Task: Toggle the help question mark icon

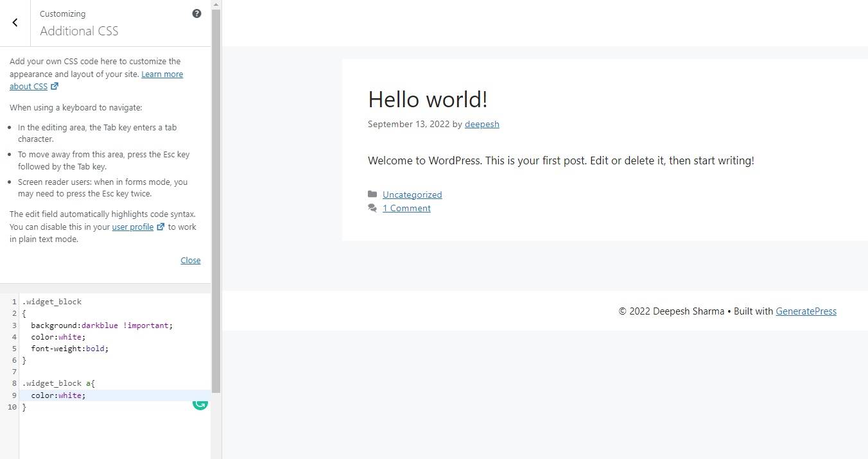Action: coord(196,13)
